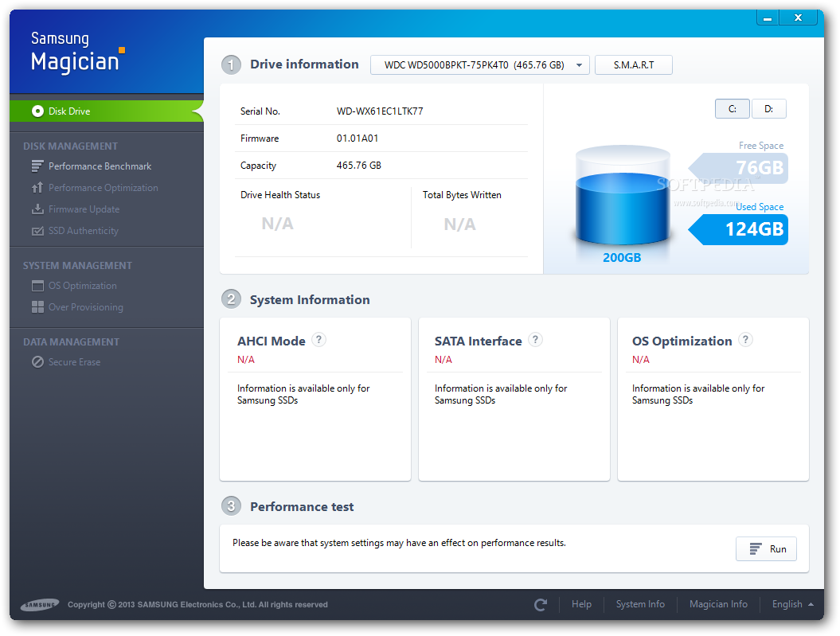
Task: Switch to the D: drive view
Action: (768, 108)
